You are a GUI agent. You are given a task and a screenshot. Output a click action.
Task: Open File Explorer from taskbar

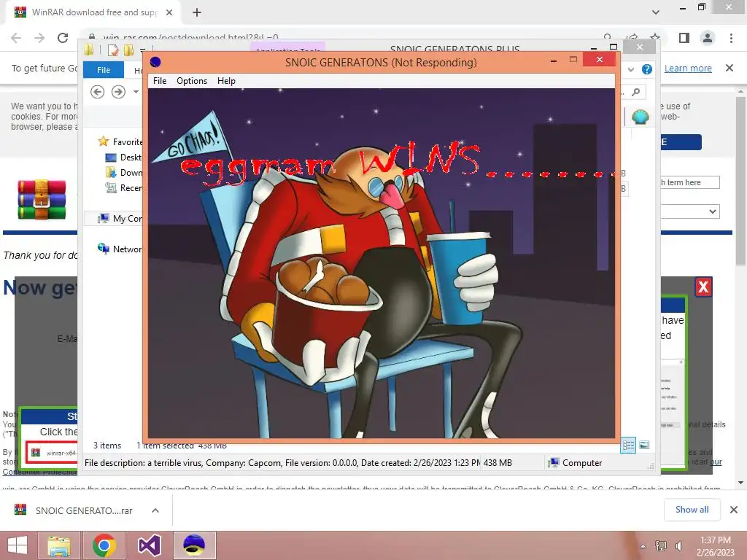point(59,545)
